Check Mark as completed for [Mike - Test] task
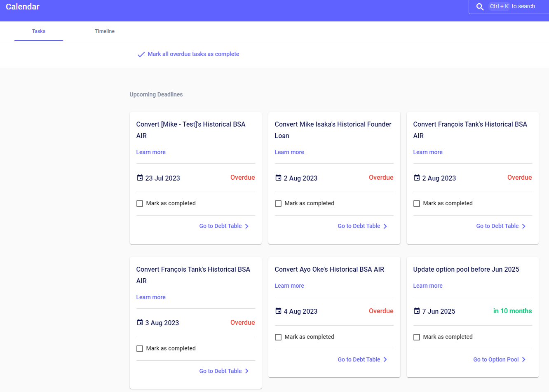549x392 pixels. pyautogui.click(x=140, y=204)
